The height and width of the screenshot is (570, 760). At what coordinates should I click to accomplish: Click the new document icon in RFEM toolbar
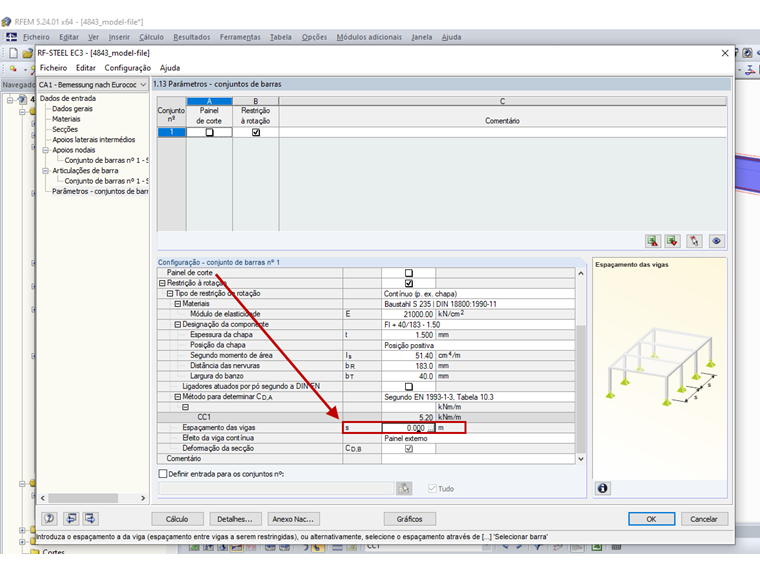pyautogui.click(x=14, y=53)
